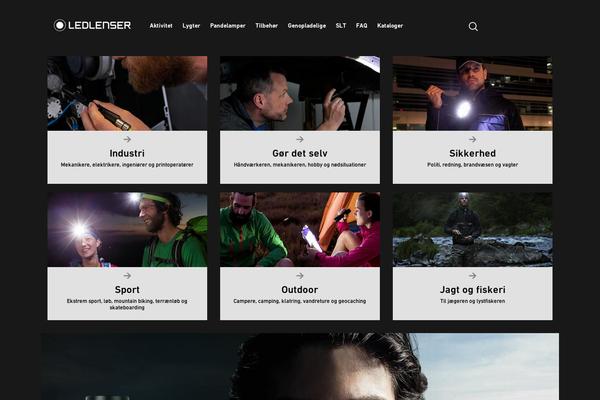Click the arrow icon above Gør det selv
Image resolution: width=600 pixels, height=400 pixels.
point(300,139)
